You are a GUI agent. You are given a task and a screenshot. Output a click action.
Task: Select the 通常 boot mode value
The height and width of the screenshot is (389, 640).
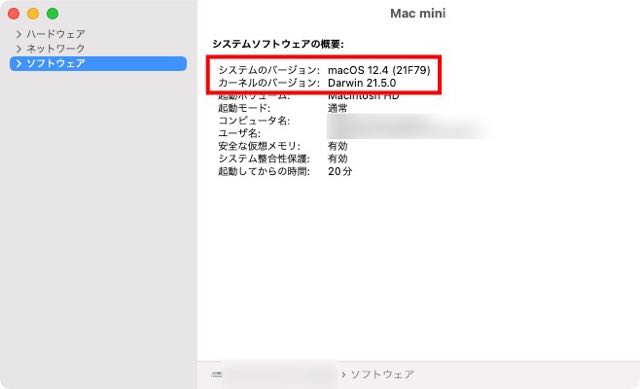point(338,108)
